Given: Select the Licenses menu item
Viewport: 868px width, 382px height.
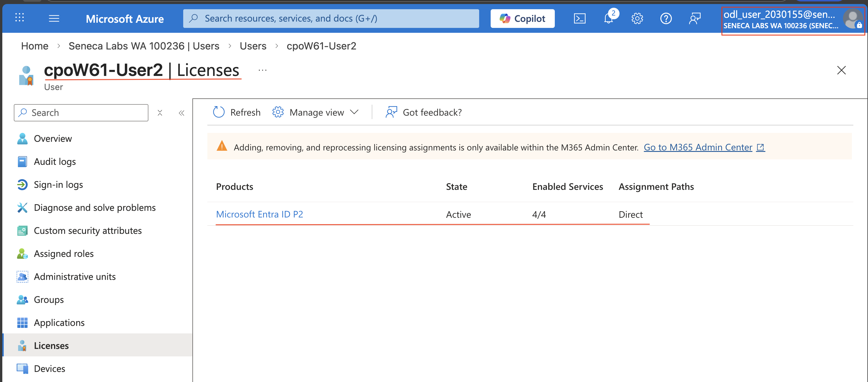Looking at the screenshot, I should tap(97, 346).
